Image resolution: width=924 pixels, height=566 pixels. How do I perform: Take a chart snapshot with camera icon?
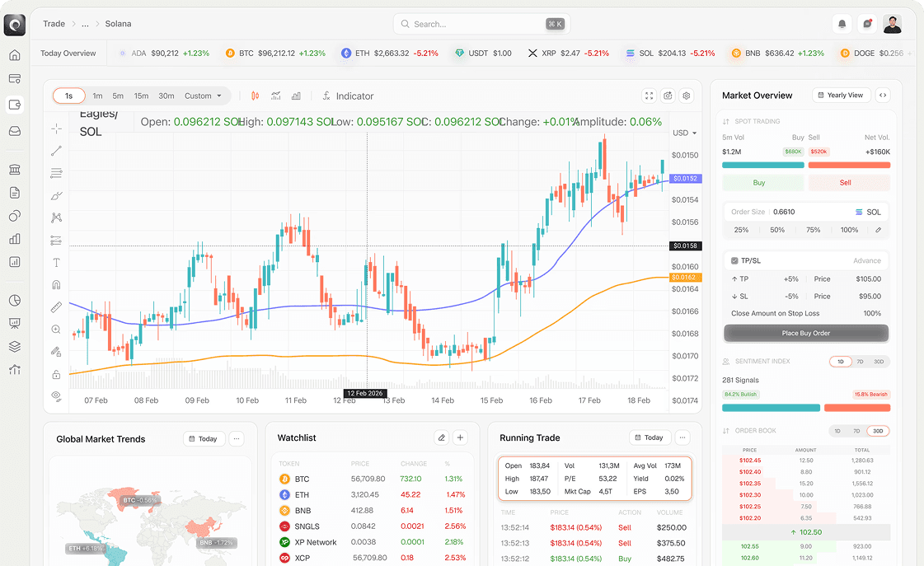click(x=668, y=96)
